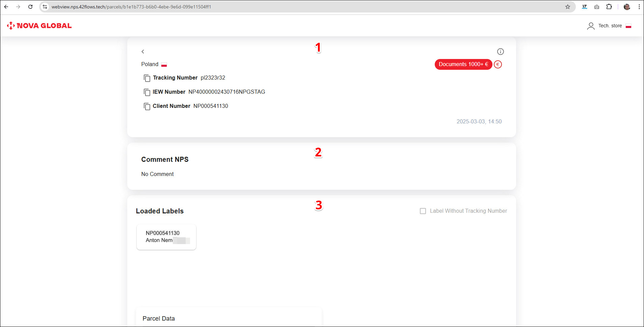Click the Poland flag in language selector

(x=628, y=26)
